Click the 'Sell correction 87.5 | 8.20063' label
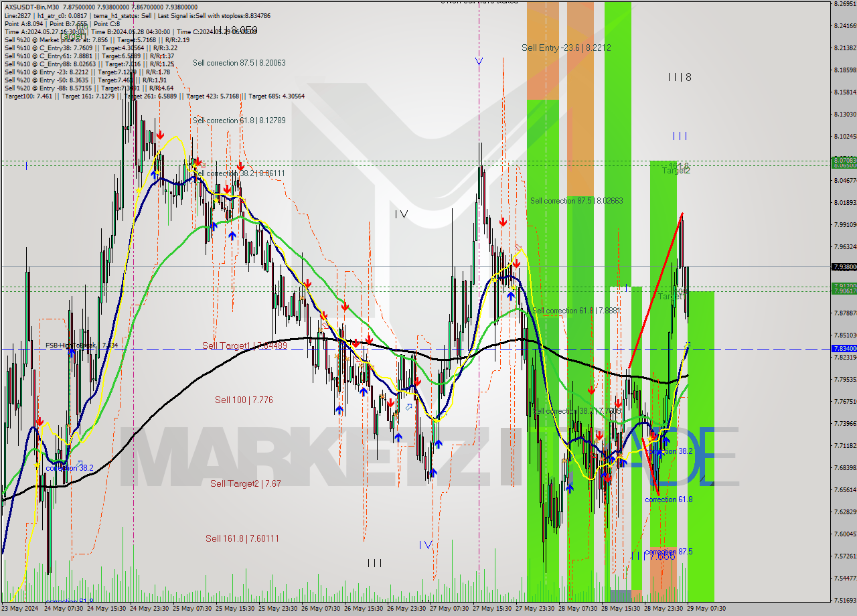Viewport: 857px width, 616px height. tap(239, 63)
